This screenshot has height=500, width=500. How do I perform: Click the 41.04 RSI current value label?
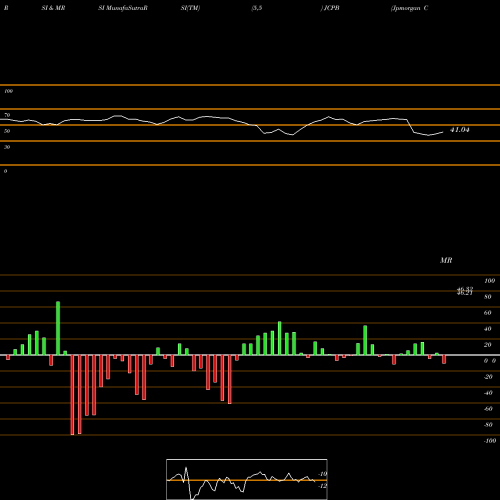[x=460, y=130]
